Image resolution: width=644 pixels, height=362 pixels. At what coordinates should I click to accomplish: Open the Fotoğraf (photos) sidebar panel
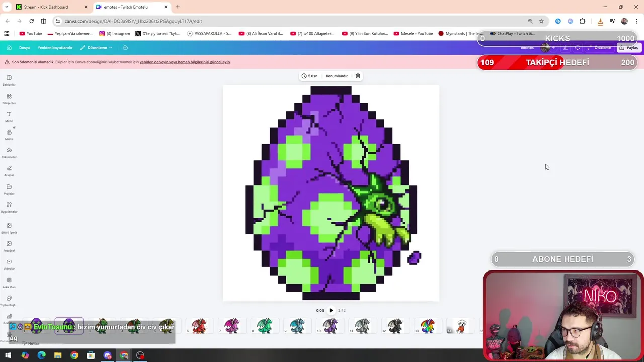9,246
